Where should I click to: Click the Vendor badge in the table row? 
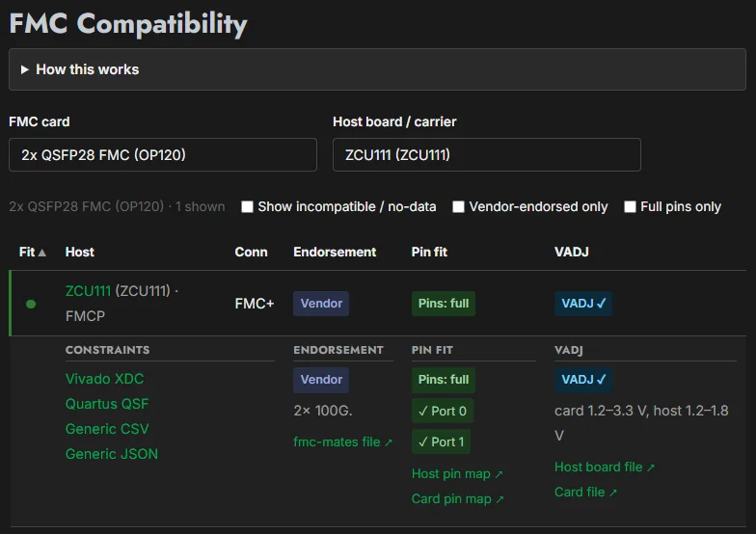[321, 303]
